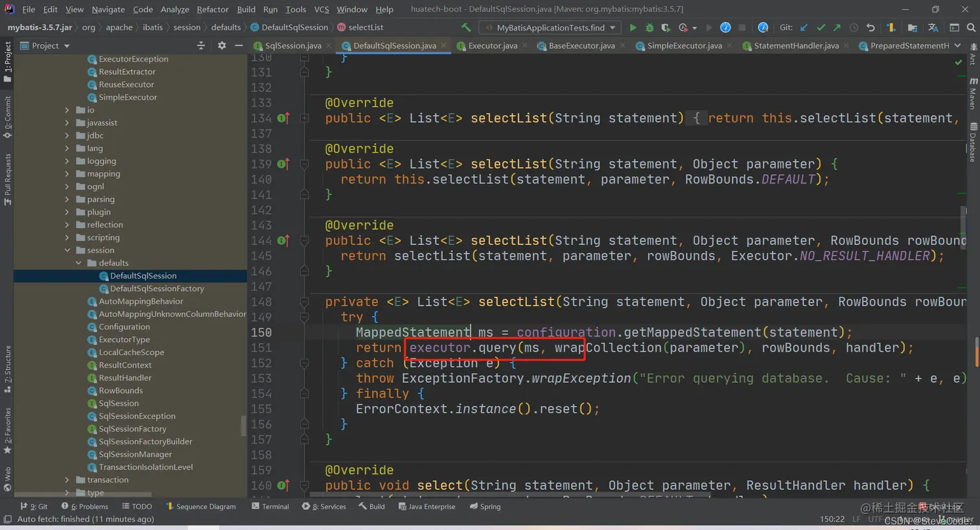Open the 6: Problems tool window
The width and height of the screenshot is (980, 530).
coord(85,507)
